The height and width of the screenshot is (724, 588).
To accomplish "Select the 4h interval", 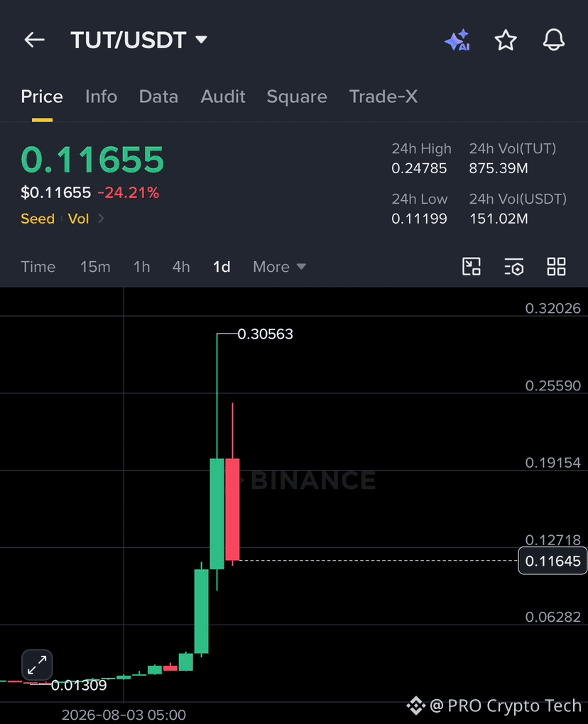I will pos(181,267).
